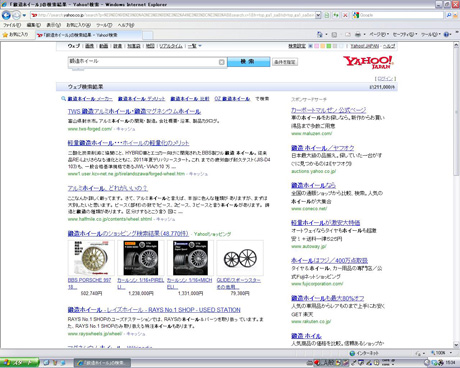Click the magnifier search icon beside Google box
The height and width of the screenshot is (368, 460).
[x=449, y=15]
